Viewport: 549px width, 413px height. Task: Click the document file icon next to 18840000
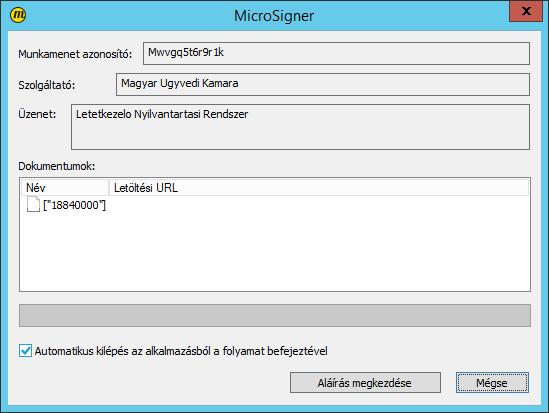tap(33, 204)
